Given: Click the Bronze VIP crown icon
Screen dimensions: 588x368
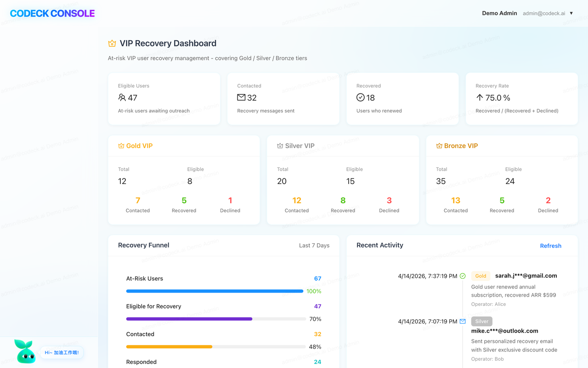Looking at the screenshot, I should (x=439, y=146).
